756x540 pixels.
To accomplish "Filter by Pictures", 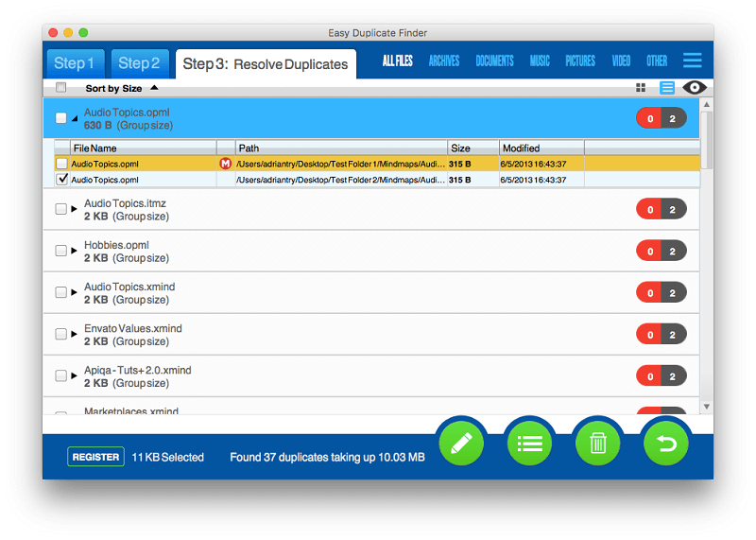I will click(x=580, y=61).
